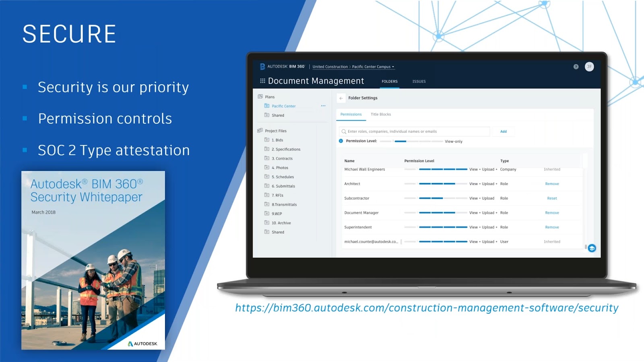Click the folder icon beside 2. Specifications
The image size is (644, 362).
tap(266, 149)
